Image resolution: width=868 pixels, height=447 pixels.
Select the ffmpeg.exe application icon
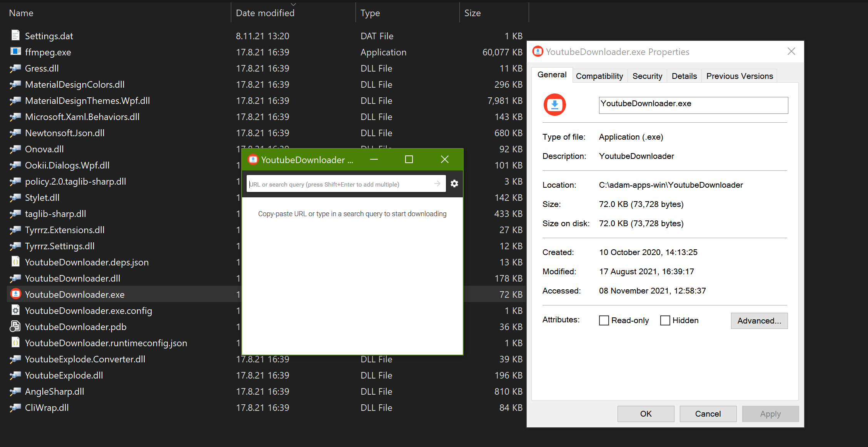click(x=15, y=52)
